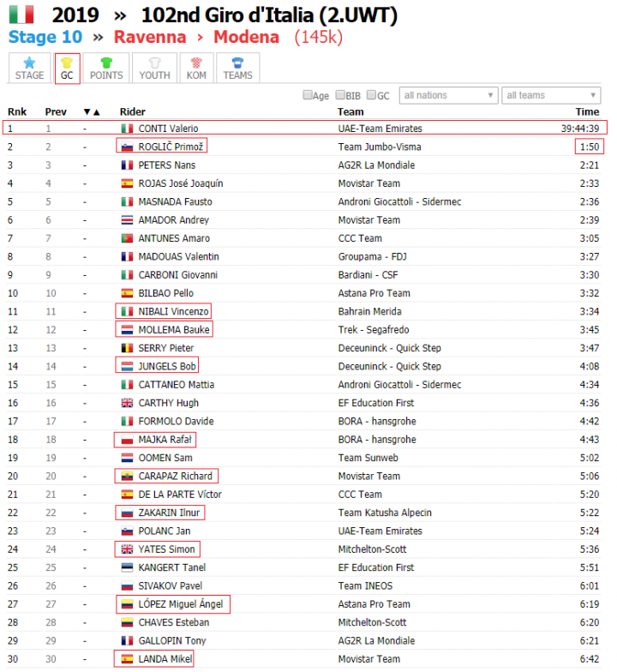Click the Costa Rican flag beside AMADOR Andrey
This screenshot has width=617, height=672.
127,220
